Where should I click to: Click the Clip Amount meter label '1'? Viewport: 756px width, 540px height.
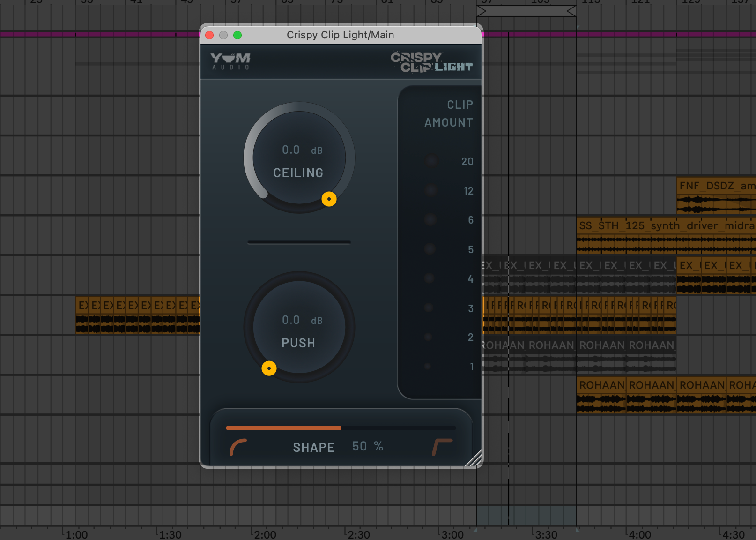[472, 367]
